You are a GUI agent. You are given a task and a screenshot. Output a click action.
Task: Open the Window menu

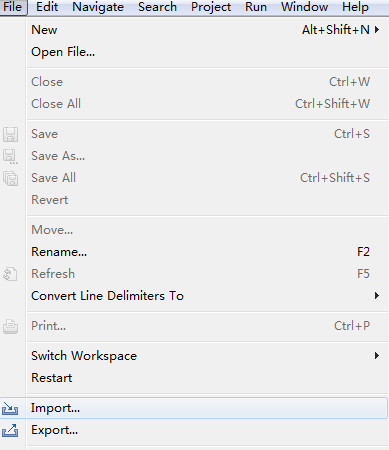[304, 7]
